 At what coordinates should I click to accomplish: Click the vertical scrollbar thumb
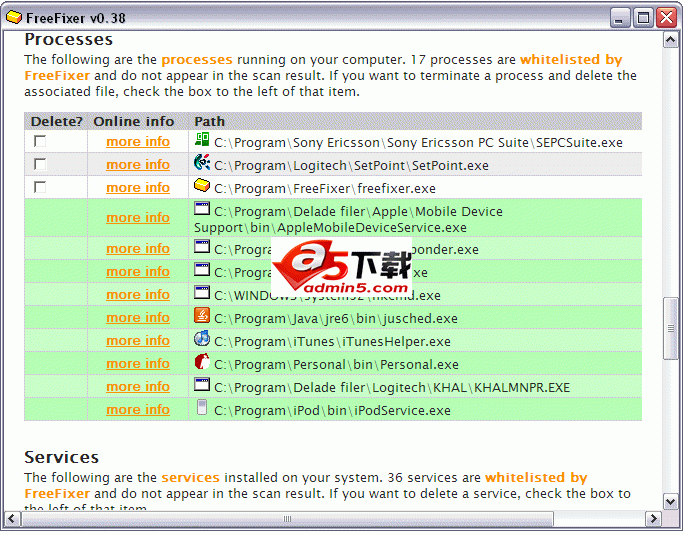670,329
